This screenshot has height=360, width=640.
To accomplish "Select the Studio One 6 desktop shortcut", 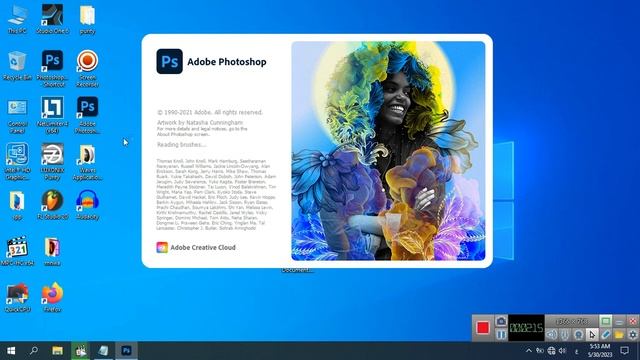I will point(52,19).
